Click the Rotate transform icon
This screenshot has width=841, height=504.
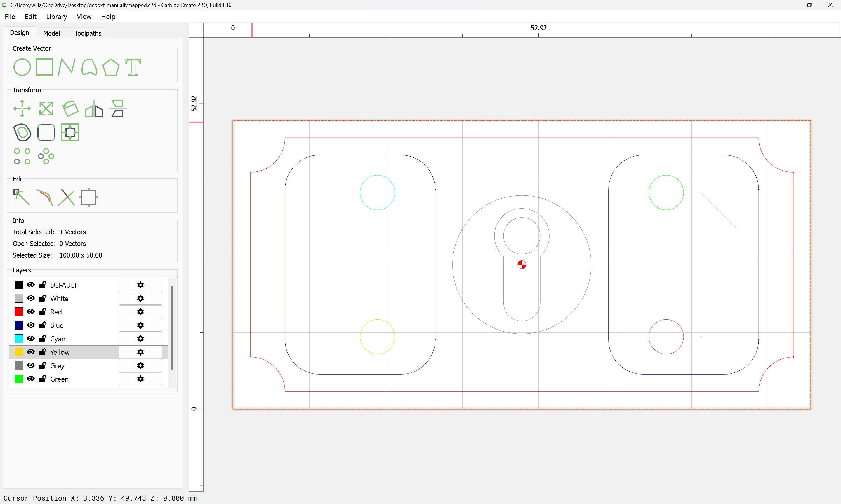click(x=70, y=109)
